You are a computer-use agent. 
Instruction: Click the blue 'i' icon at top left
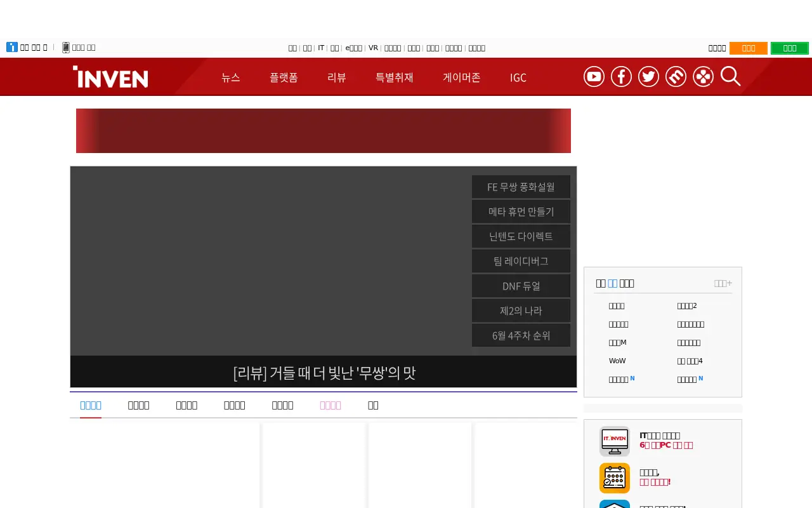click(12, 47)
